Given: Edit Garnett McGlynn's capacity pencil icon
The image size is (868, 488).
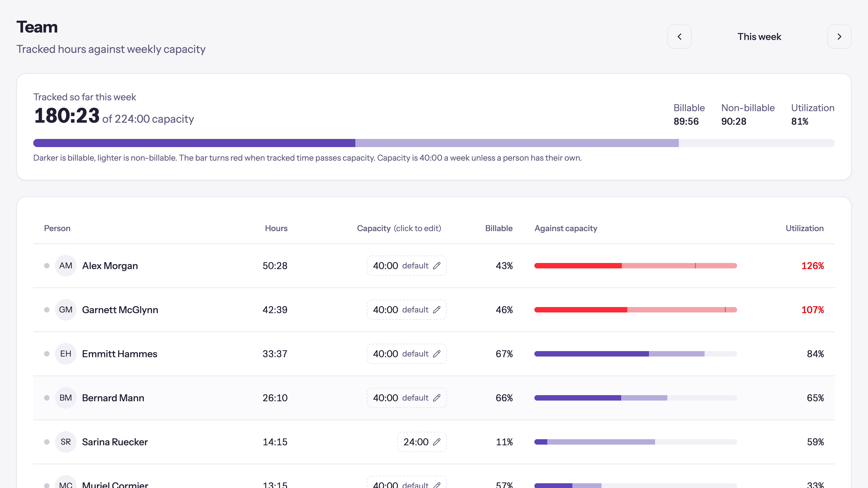Looking at the screenshot, I should pyautogui.click(x=437, y=310).
